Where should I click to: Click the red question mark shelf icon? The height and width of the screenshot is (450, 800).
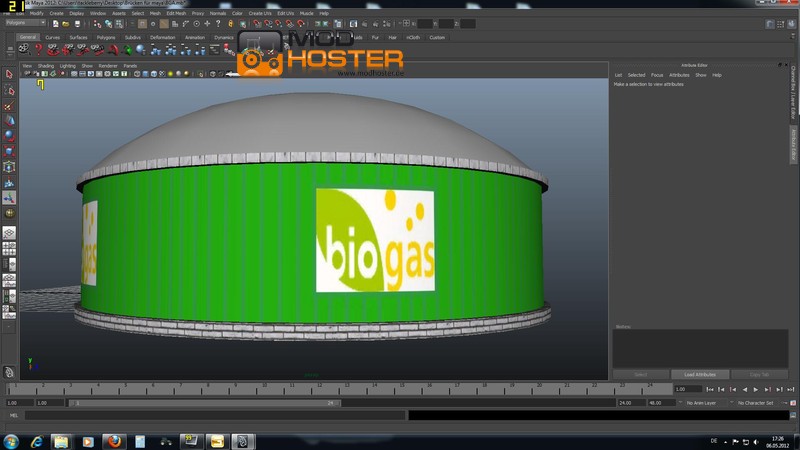[38, 49]
